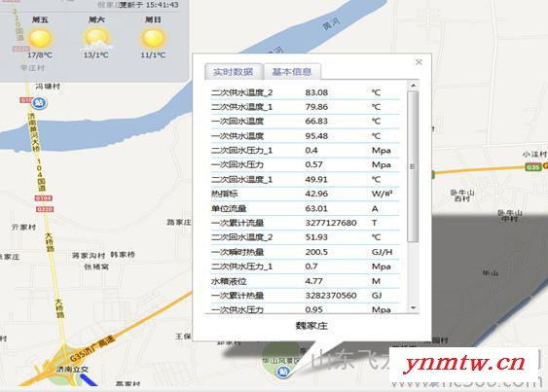Screen dimensions: 548x392
Task: Open the 基本信息 tab
Action: pos(292,72)
